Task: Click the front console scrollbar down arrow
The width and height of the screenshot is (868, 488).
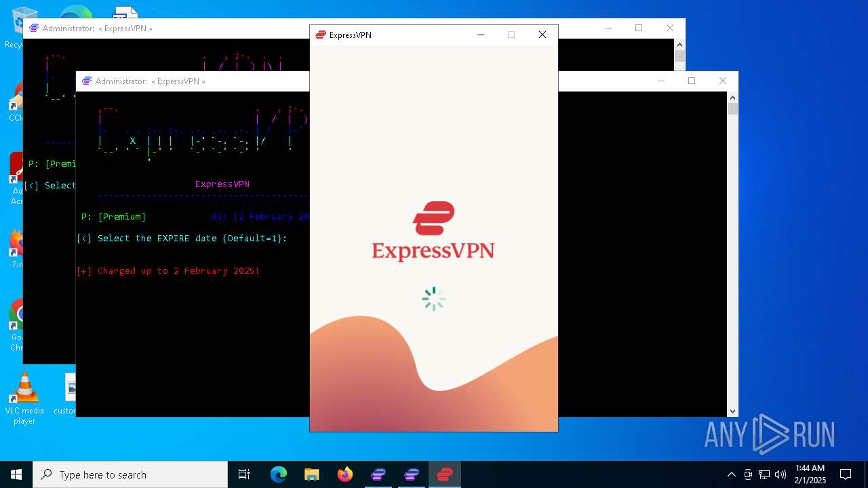Action: pos(732,411)
